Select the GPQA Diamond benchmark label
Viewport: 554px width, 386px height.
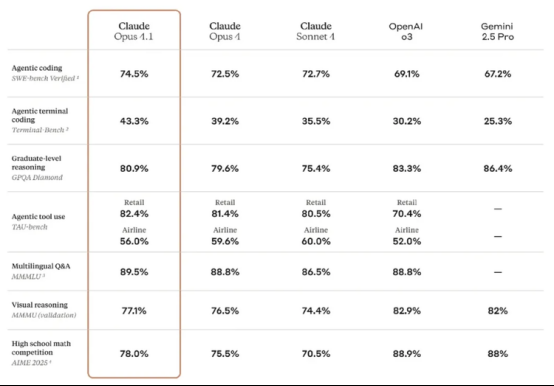coord(37,177)
